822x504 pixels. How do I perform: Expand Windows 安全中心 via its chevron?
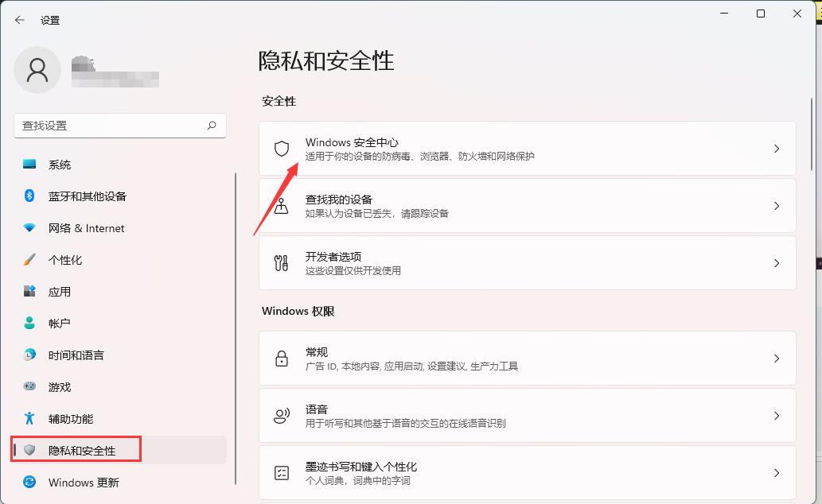[x=777, y=149]
